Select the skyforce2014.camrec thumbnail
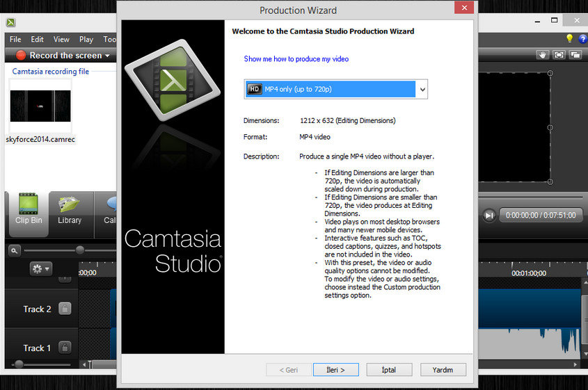 (40, 106)
